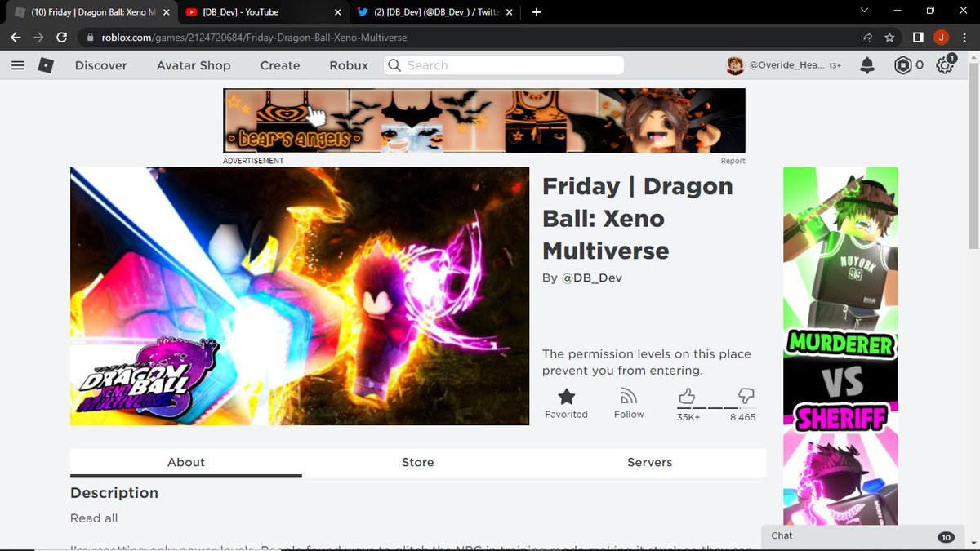This screenshot has height=551, width=980.
Task: Click the Search input field
Action: (x=504, y=65)
